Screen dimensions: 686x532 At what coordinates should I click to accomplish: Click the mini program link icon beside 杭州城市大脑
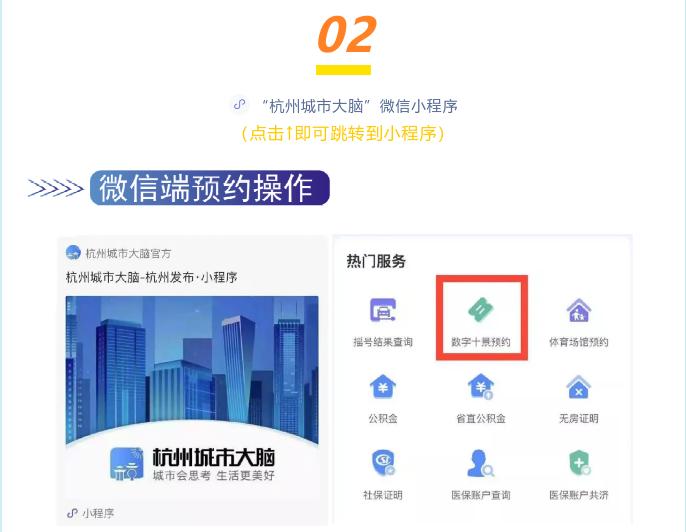239,105
